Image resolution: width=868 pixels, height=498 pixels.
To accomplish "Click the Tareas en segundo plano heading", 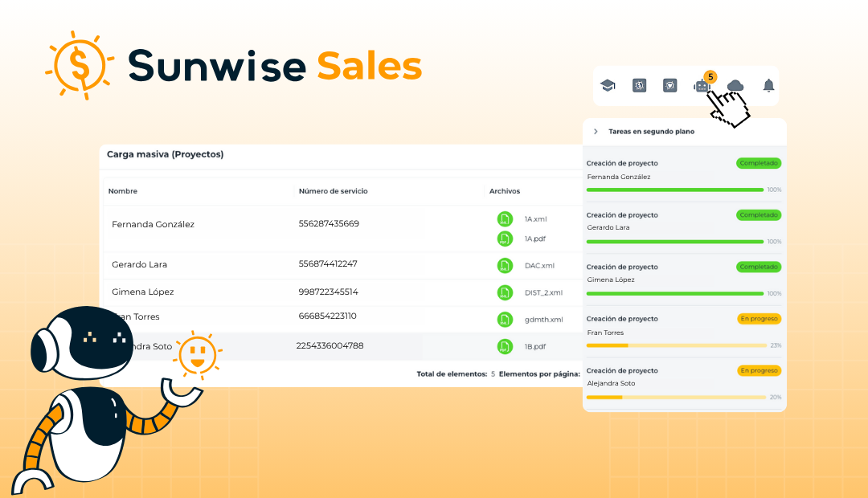I will tap(652, 132).
